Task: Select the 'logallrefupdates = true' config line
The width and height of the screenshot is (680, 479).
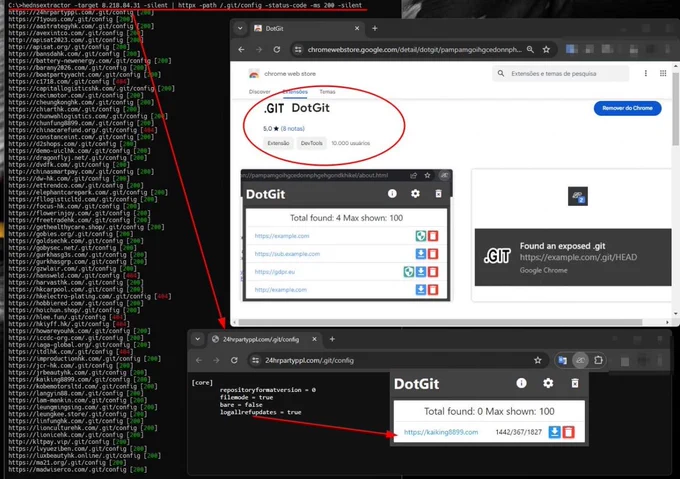Action: (x=260, y=412)
